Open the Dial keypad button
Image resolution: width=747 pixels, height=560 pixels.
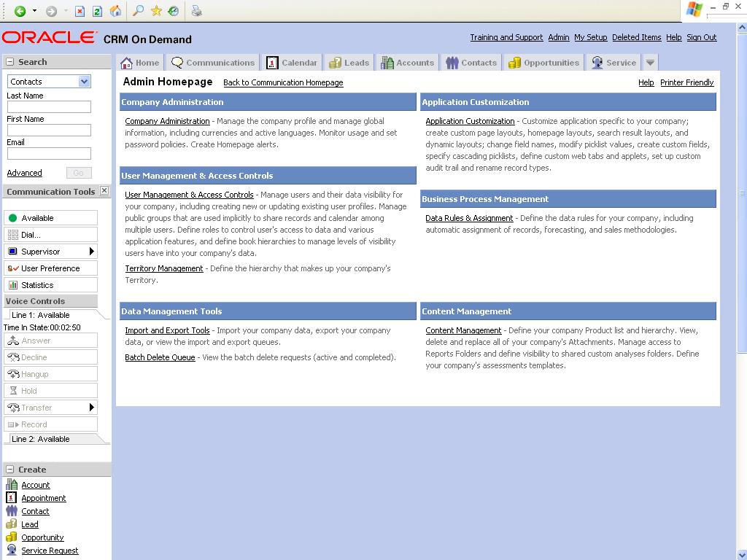pyautogui.click(x=50, y=234)
